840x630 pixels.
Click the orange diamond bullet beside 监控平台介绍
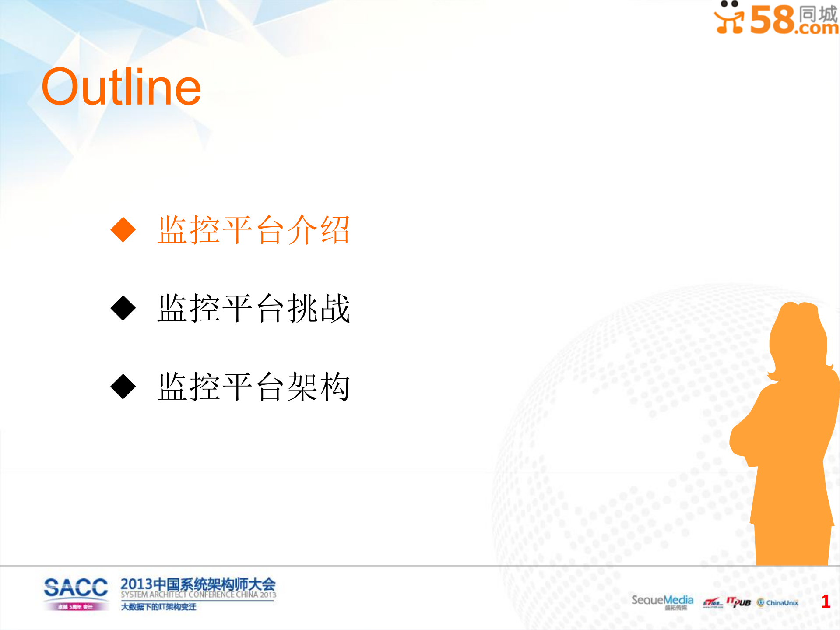pyautogui.click(x=124, y=229)
